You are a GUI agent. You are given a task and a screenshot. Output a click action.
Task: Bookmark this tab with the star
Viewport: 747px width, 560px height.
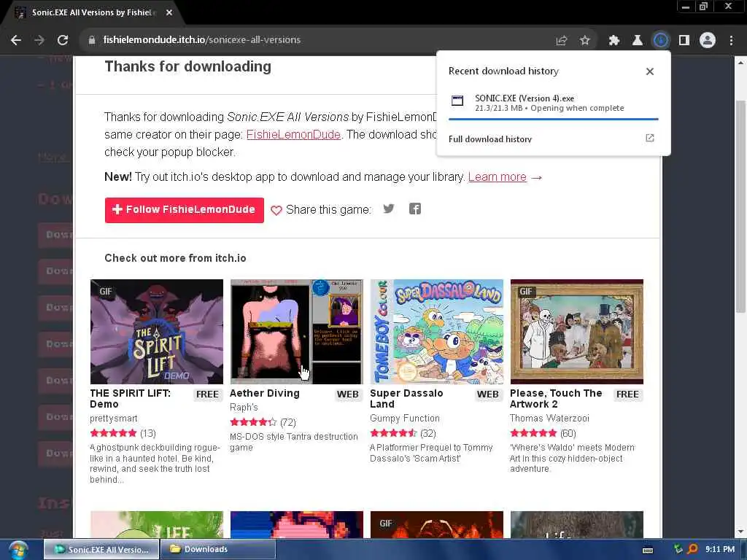pos(585,41)
